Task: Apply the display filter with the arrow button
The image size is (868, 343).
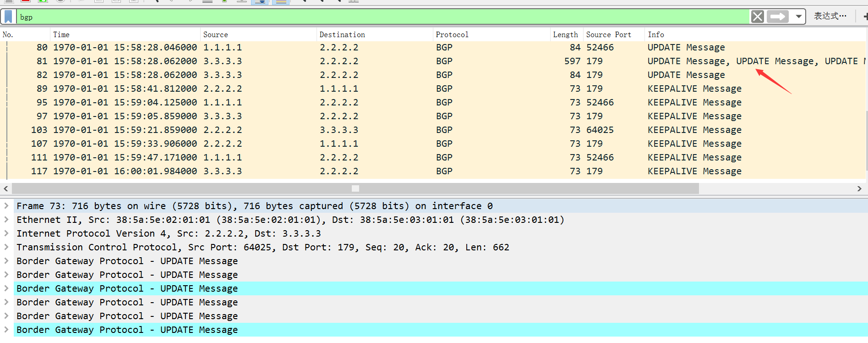Action: pyautogui.click(x=778, y=17)
